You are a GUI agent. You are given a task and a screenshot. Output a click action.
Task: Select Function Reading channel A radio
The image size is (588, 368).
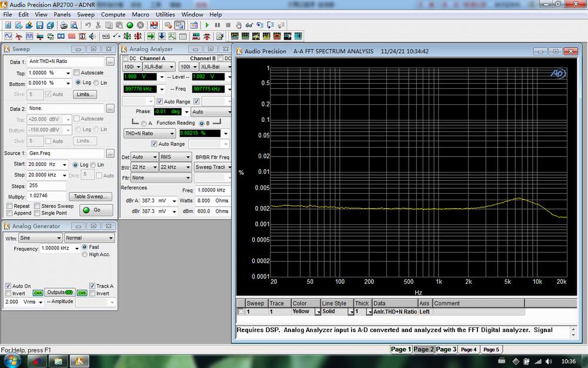(144, 123)
